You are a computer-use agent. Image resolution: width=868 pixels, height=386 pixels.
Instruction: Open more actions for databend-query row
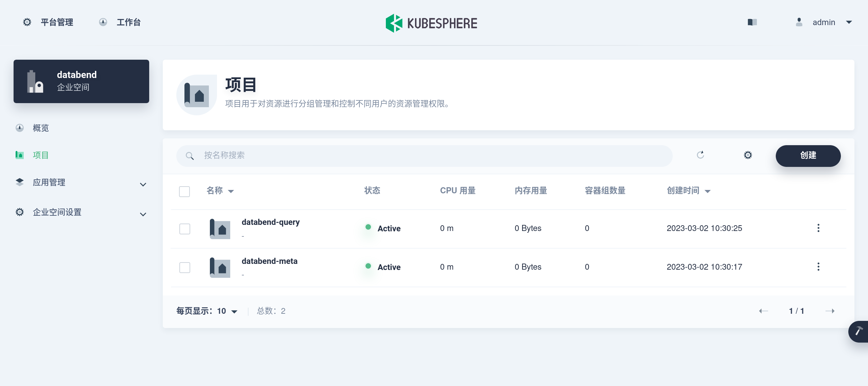tap(818, 228)
